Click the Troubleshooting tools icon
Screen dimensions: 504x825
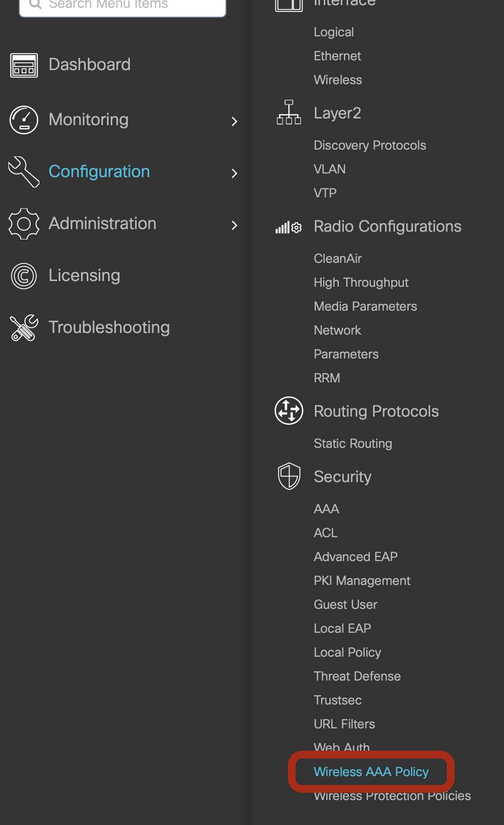pyautogui.click(x=24, y=328)
